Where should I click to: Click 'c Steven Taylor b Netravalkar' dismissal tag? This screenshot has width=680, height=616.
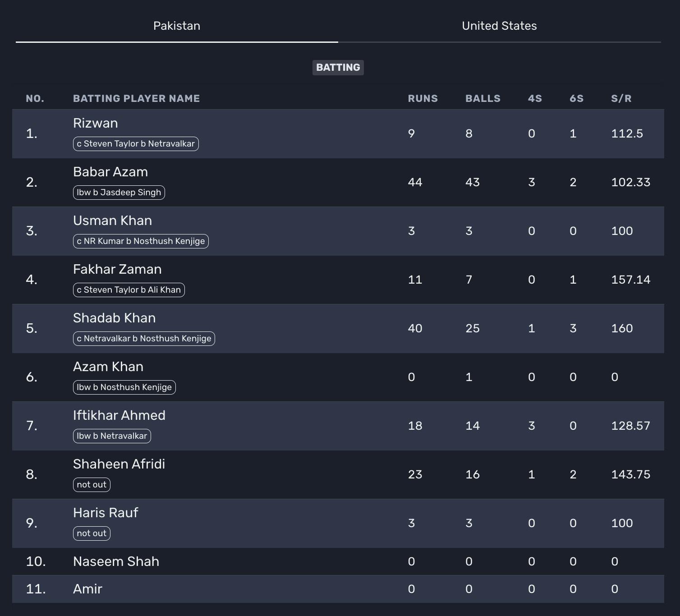tap(136, 144)
